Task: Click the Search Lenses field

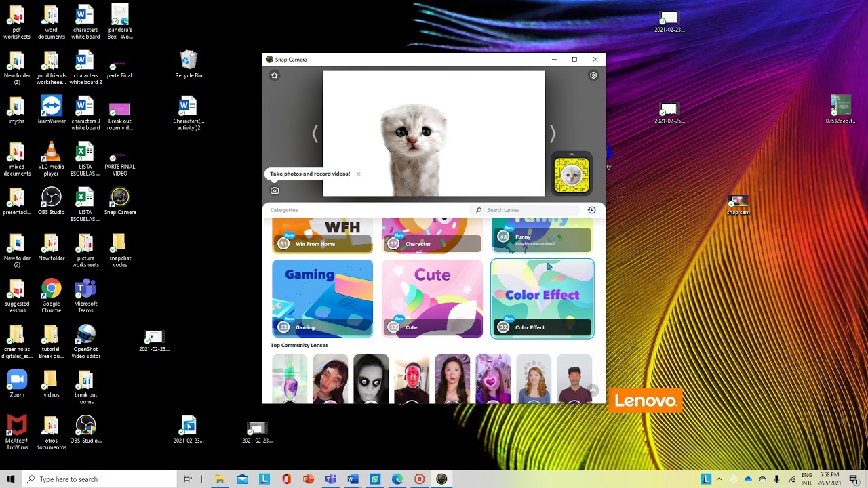Action: click(x=526, y=210)
